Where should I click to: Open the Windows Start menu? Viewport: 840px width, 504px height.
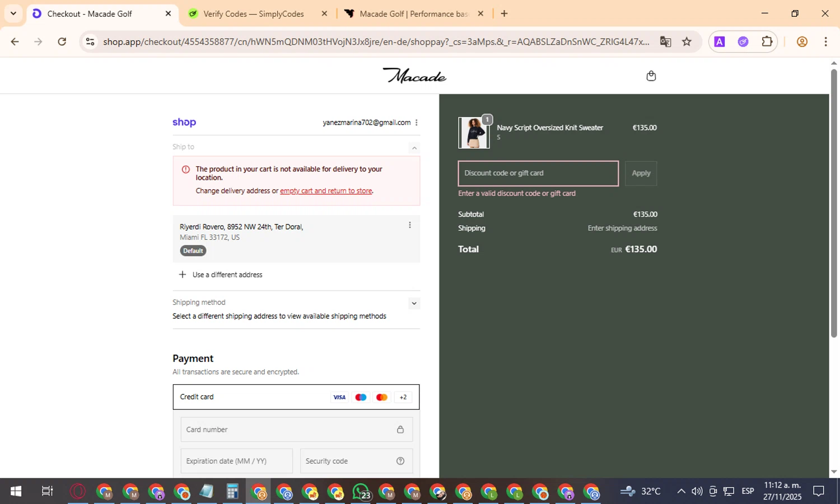[x=16, y=491]
